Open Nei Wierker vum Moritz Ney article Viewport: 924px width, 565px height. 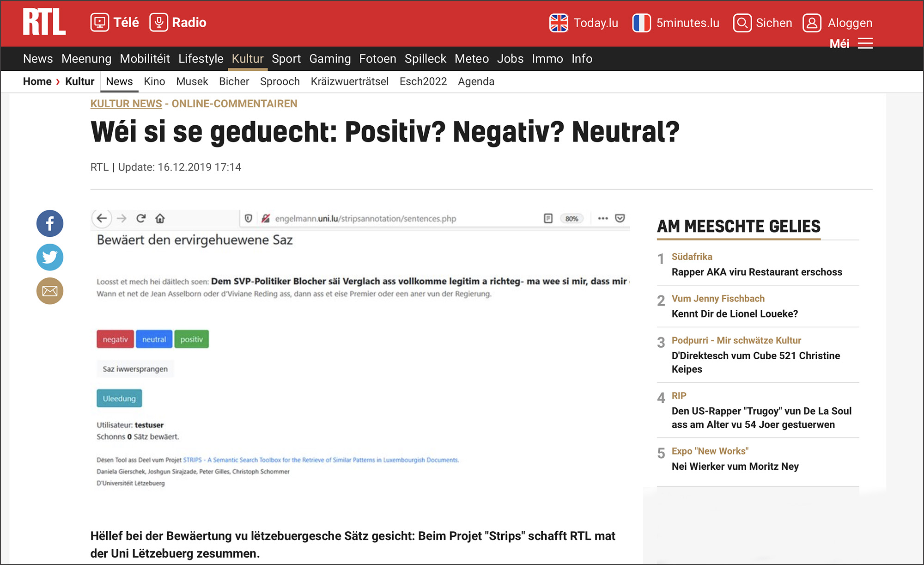point(735,466)
